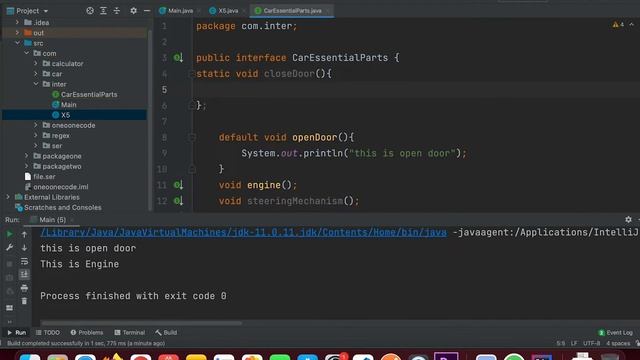Click the implemented-interface gutter icon on line 3
Screen dimensions: 640x360
[178, 58]
